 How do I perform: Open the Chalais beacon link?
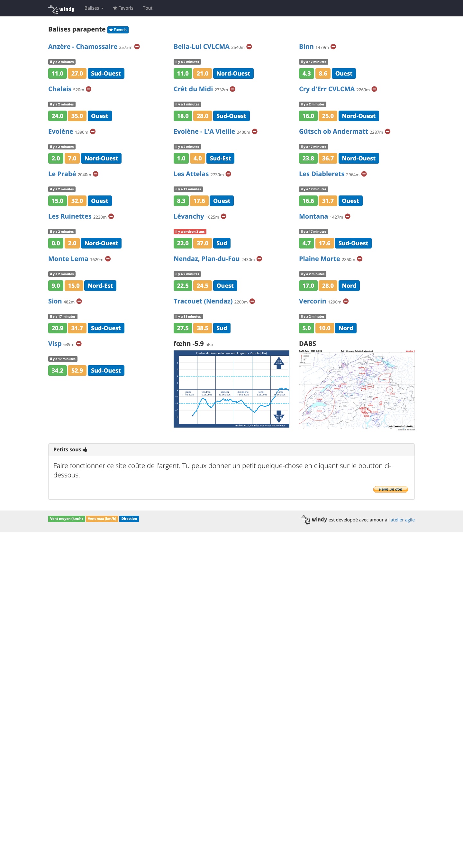click(60, 89)
